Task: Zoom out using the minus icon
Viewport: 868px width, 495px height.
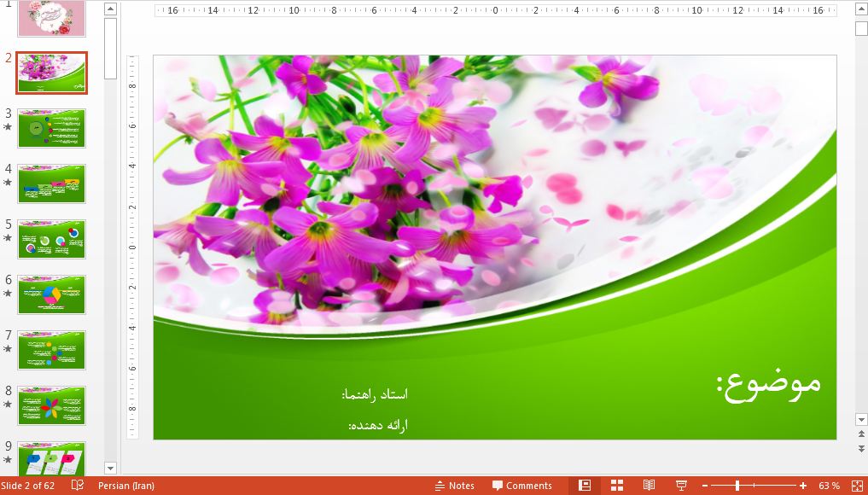Action: tap(706, 485)
